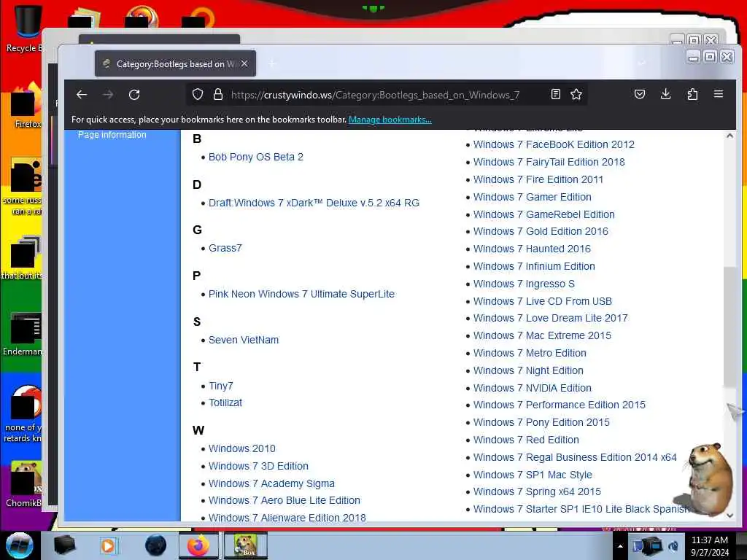Open Pink Neon Windows 7 Ultimate SuperLite
This screenshot has height=560, width=747.
pyautogui.click(x=301, y=294)
